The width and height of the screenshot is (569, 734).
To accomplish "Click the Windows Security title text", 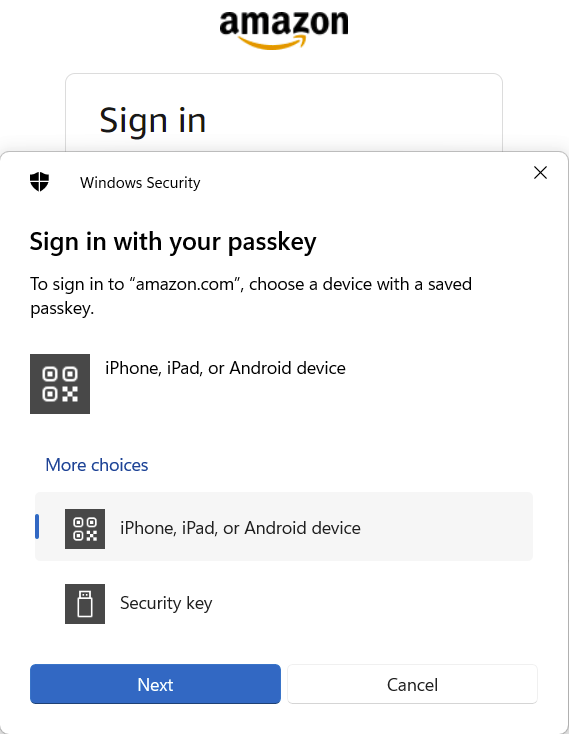I will point(140,183).
